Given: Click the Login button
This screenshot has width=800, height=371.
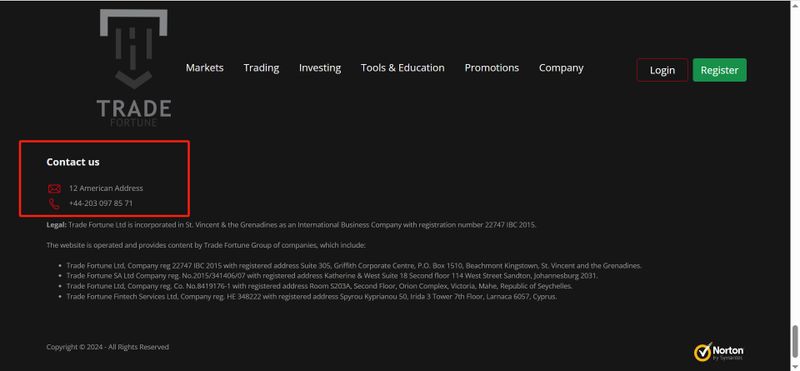Looking at the screenshot, I should (x=662, y=70).
